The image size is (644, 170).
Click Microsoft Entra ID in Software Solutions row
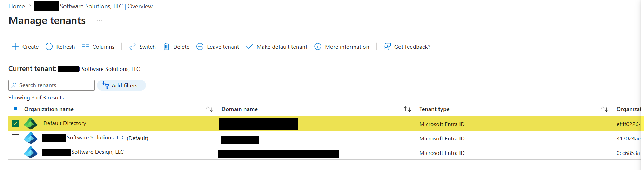click(442, 138)
